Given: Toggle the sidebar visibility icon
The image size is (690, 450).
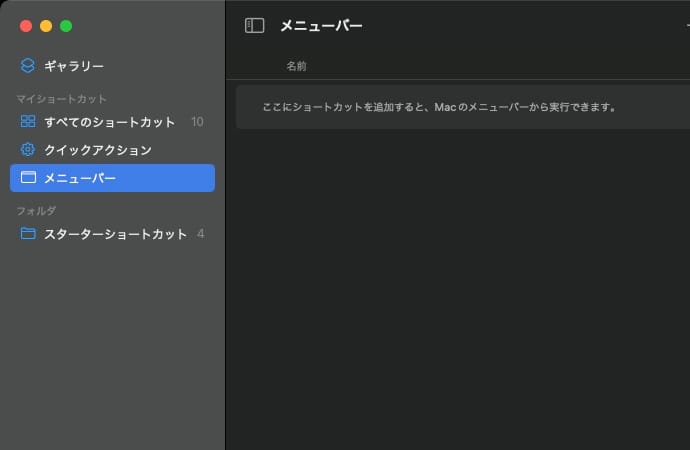Looking at the screenshot, I should [x=254, y=26].
